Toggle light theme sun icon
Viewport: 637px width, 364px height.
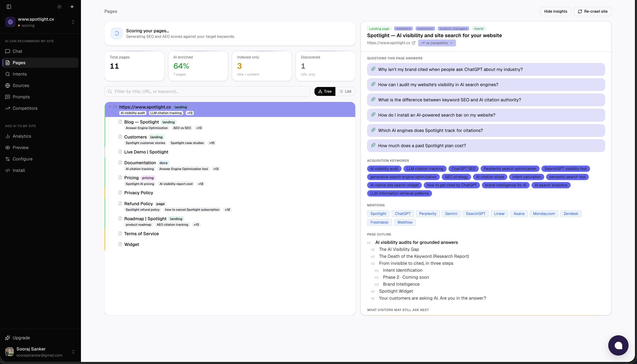point(59,7)
